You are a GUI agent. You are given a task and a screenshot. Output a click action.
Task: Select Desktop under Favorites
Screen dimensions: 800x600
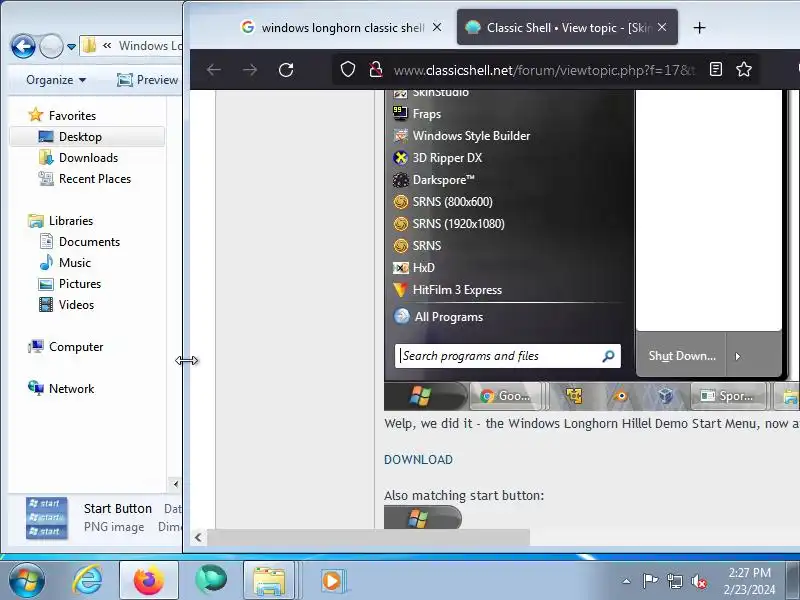80,137
